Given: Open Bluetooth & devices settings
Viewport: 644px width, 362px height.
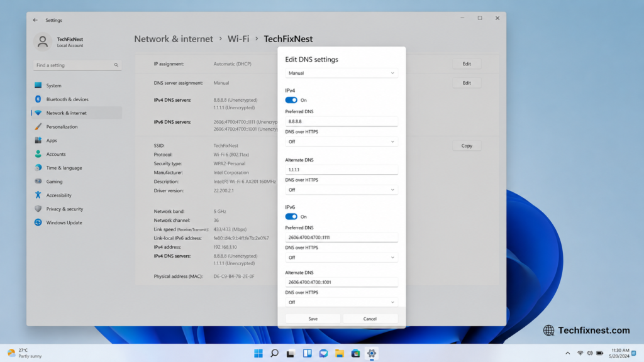Looking at the screenshot, I should tap(77, 99).
